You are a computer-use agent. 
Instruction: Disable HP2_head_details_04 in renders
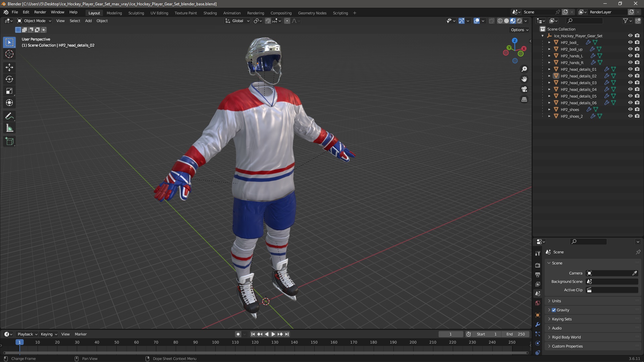point(637,89)
